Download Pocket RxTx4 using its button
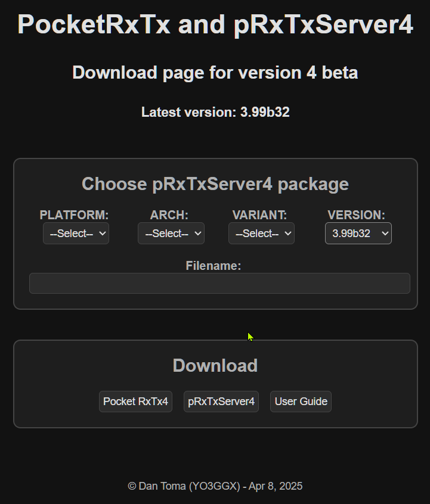The height and width of the screenshot is (504, 430). coord(135,402)
